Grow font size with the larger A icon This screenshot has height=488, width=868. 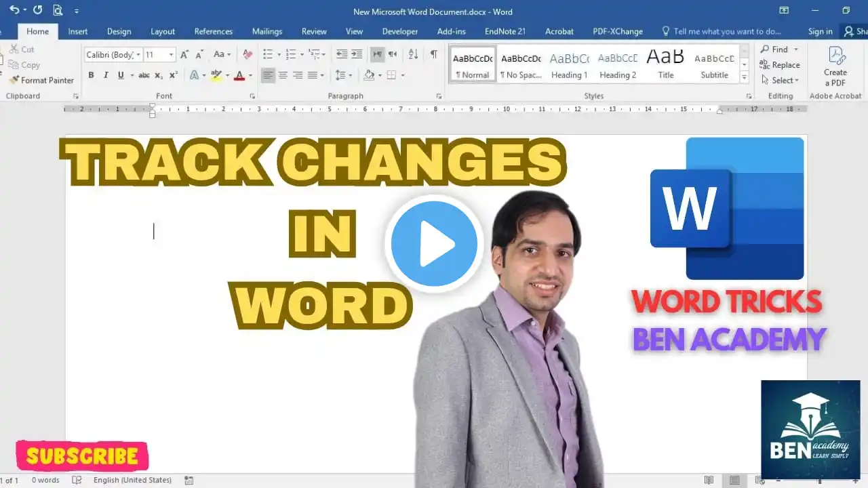184,55
